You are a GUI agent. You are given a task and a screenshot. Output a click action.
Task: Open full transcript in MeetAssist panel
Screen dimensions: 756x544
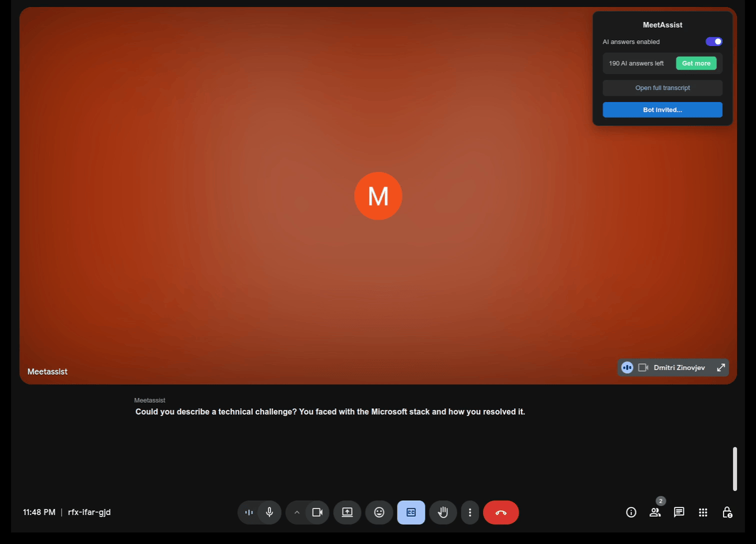(662, 88)
